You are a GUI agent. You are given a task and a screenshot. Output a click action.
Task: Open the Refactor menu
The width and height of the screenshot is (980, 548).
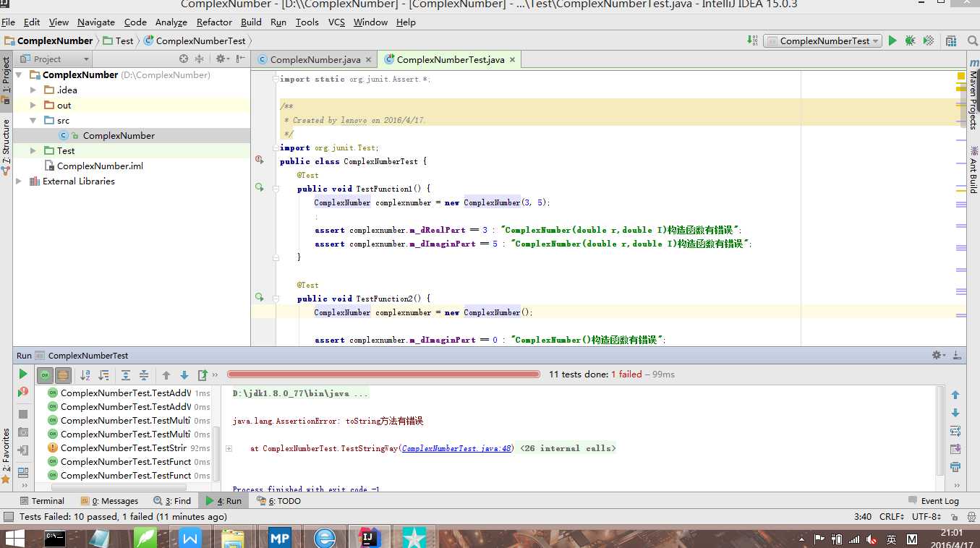[214, 22]
